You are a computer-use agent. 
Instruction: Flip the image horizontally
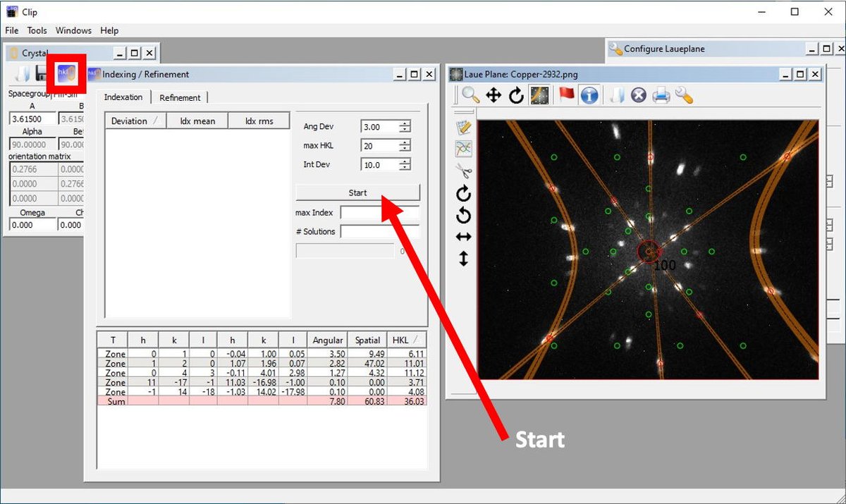463,237
